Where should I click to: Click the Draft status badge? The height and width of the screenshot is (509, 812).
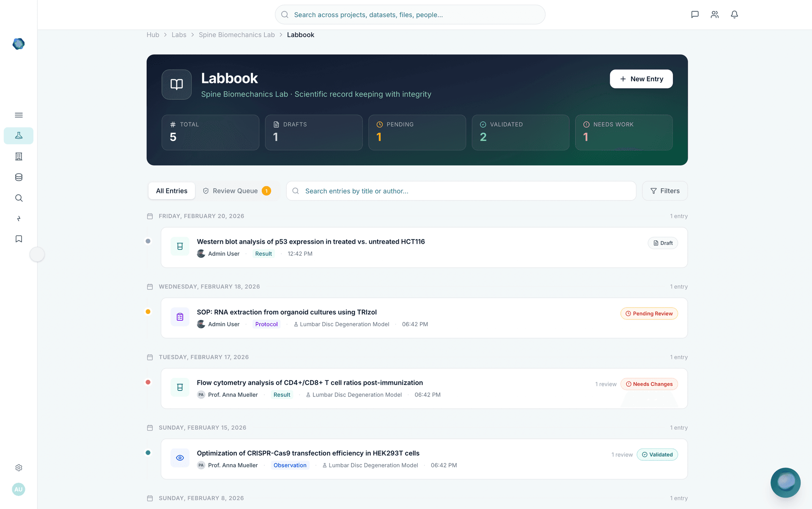click(663, 243)
